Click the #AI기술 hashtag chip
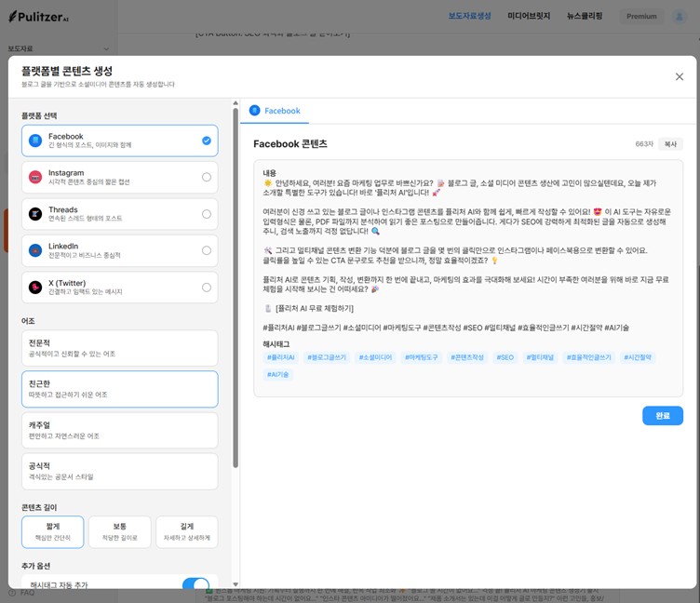This screenshot has height=603, width=700. (x=277, y=374)
